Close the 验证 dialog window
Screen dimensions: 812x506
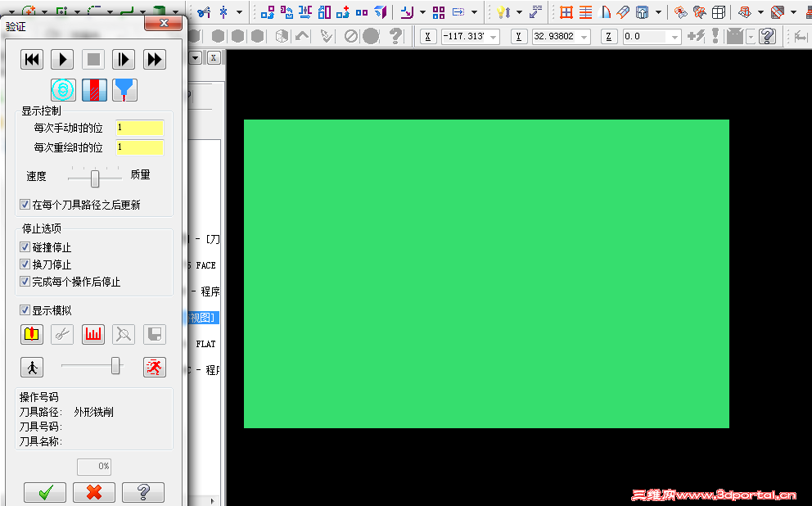pyautogui.click(x=163, y=23)
